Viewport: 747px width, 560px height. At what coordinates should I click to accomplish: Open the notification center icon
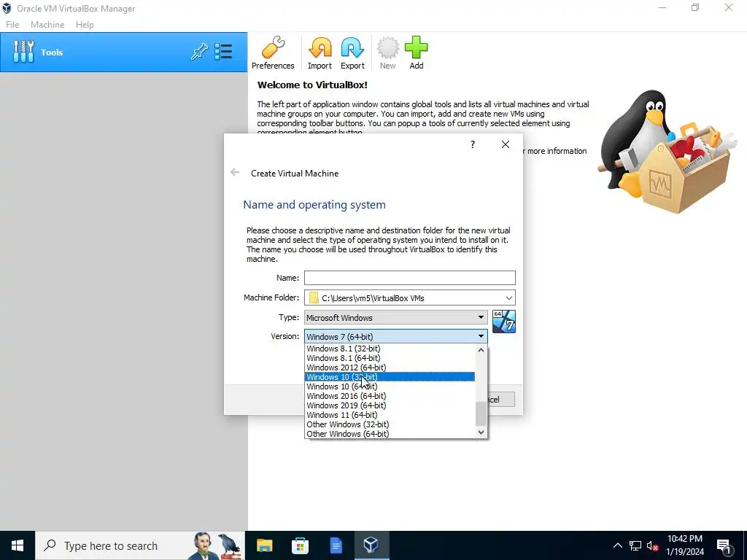[x=724, y=545]
